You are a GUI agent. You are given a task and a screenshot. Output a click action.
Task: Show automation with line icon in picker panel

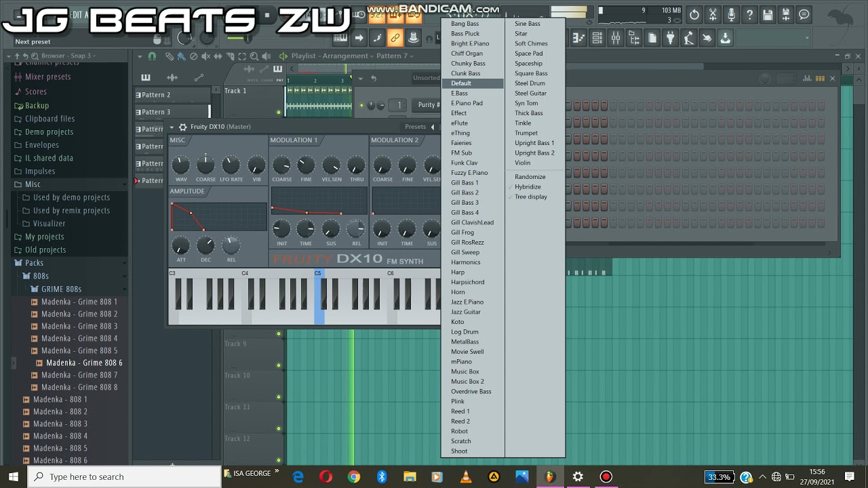coord(199,77)
